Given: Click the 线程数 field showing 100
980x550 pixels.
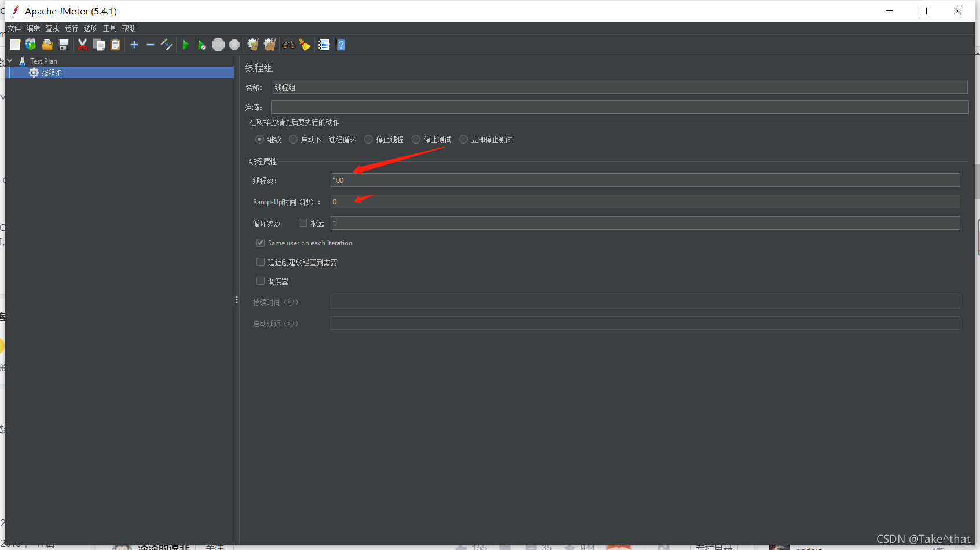Looking at the screenshot, I should click(645, 180).
